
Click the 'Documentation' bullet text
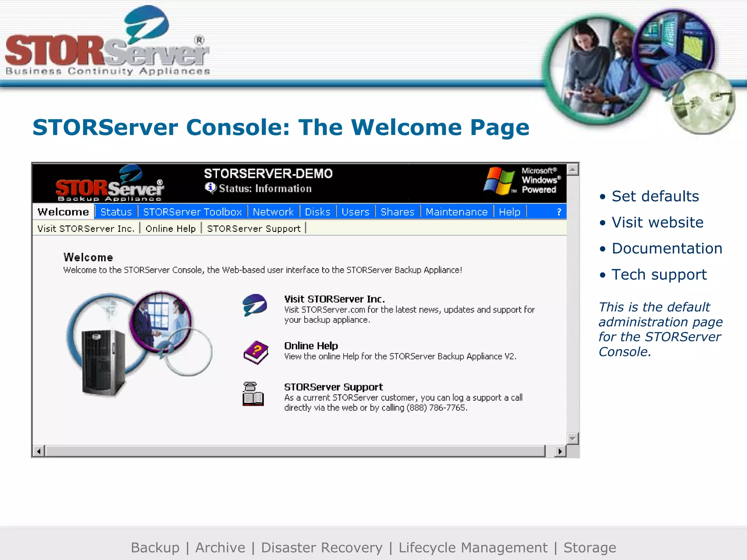click(667, 248)
